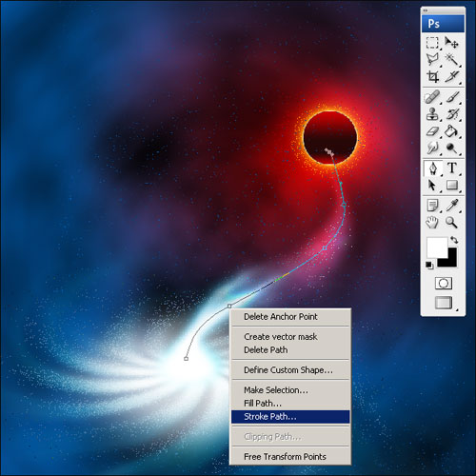Select the Polygonal Lasso tool
Viewport: 476px width, 476px height.
[432, 59]
